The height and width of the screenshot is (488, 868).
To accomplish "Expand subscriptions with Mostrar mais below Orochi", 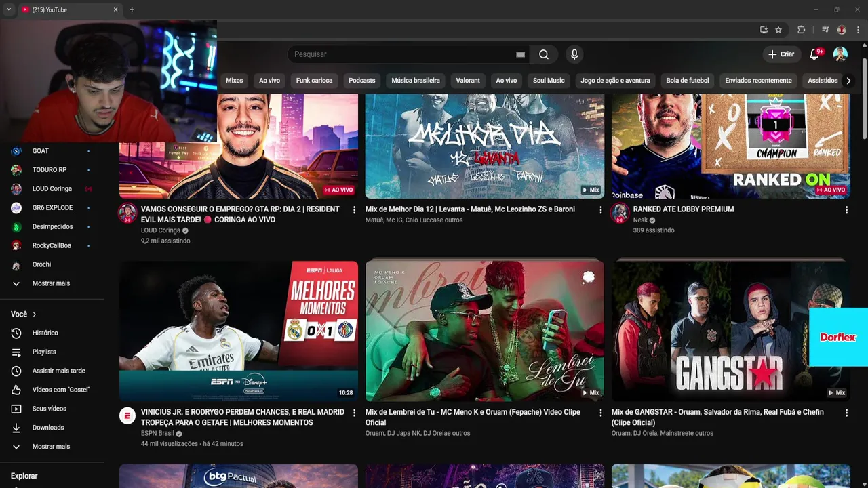I will coord(52,283).
